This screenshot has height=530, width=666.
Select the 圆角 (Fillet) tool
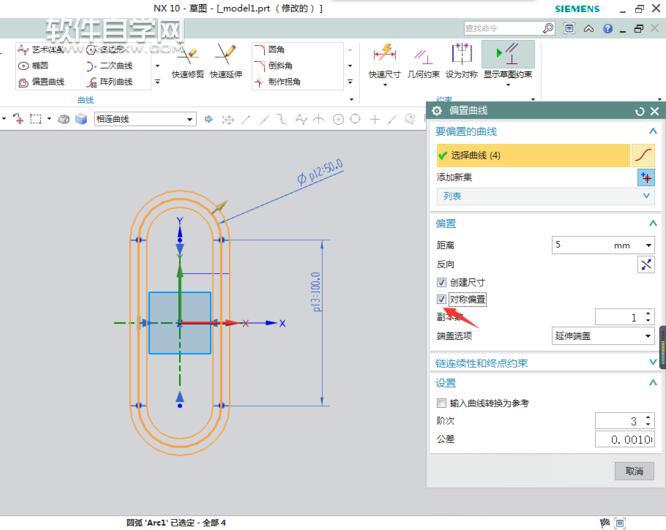[270, 50]
